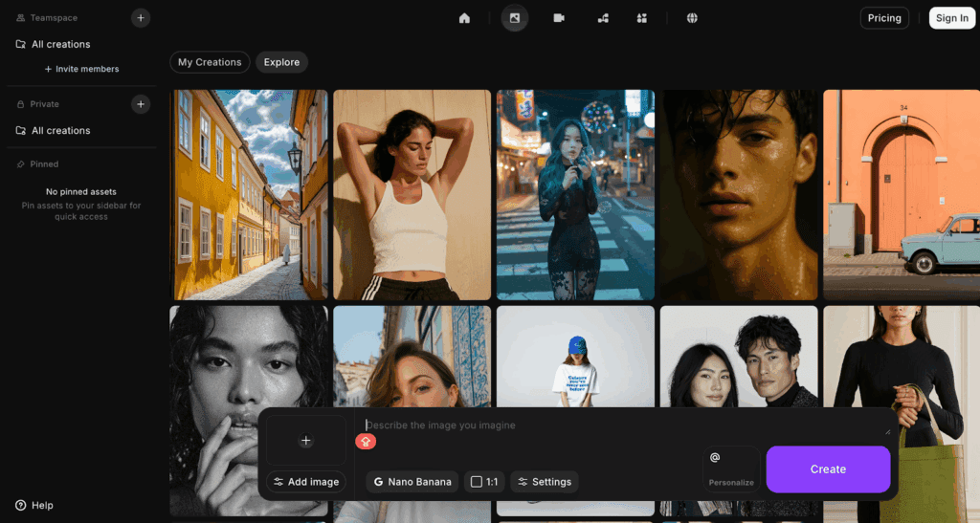
Task: Click the Private lock icon
Action: (x=21, y=104)
